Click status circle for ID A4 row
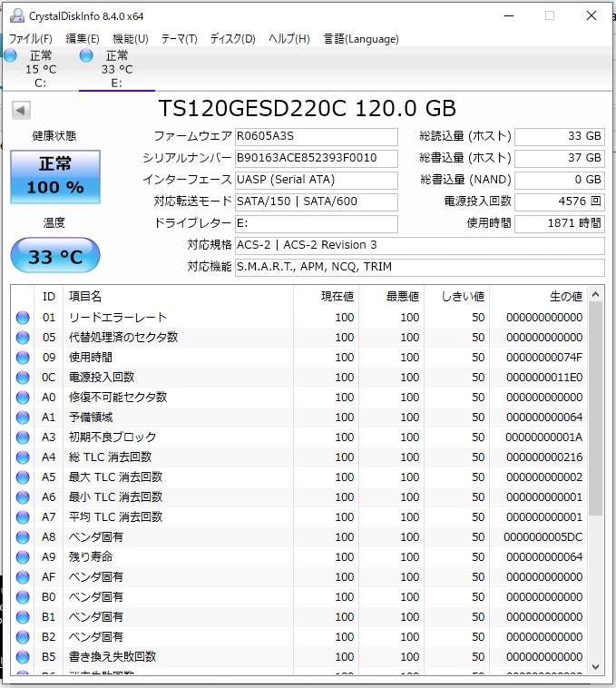Image resolution: width=616 pixels, height=688 pixels. tap(23, 457)
